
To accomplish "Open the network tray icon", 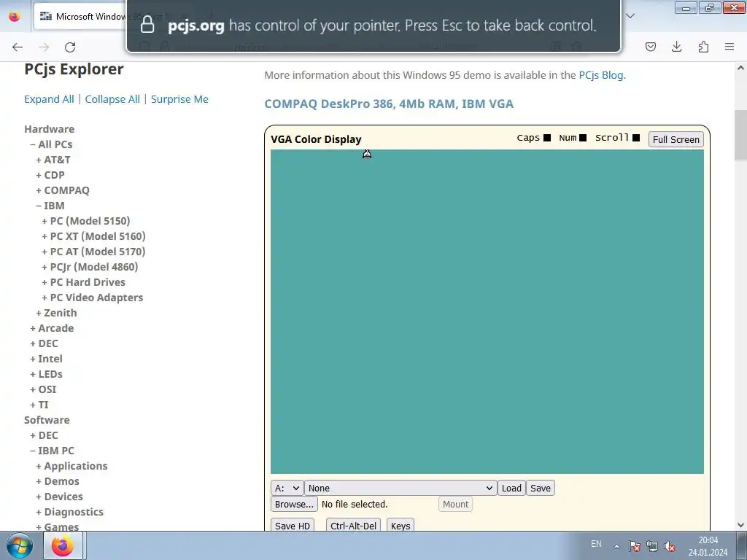I will [x=651, y=546].
